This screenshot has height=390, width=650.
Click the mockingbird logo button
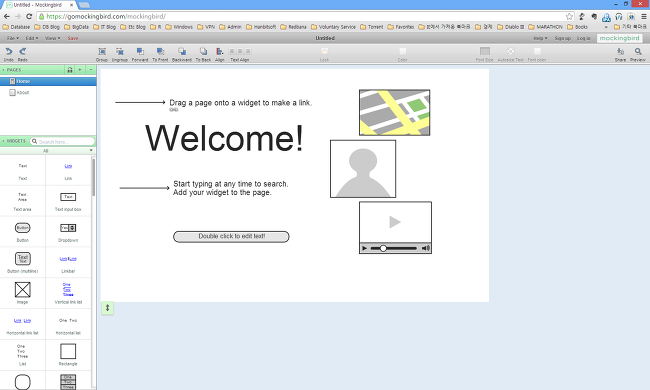click(620, 38)
